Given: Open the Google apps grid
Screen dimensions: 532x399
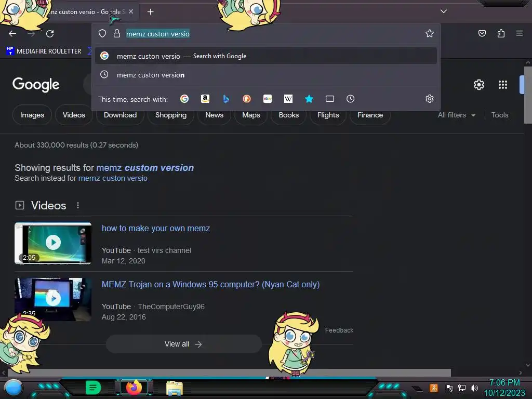Looking at the screenshot, I should (x=503, y=85).
